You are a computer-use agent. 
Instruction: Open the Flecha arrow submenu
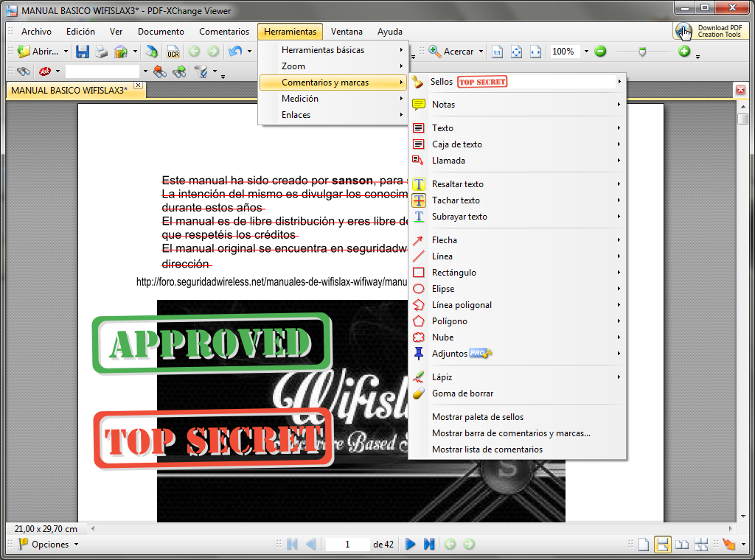coord(517,240)
